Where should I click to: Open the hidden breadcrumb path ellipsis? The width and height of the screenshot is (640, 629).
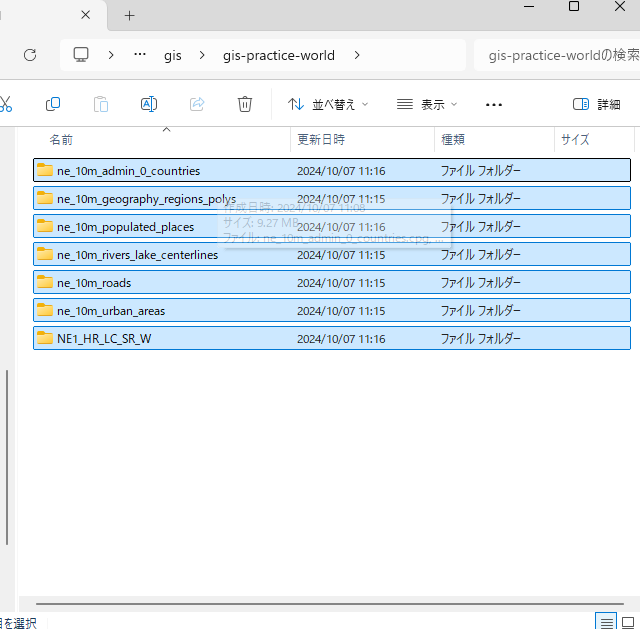140,54
